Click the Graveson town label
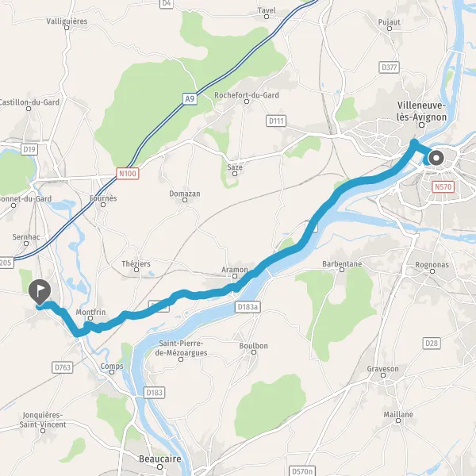476x476 pixels. pos(383,369)
